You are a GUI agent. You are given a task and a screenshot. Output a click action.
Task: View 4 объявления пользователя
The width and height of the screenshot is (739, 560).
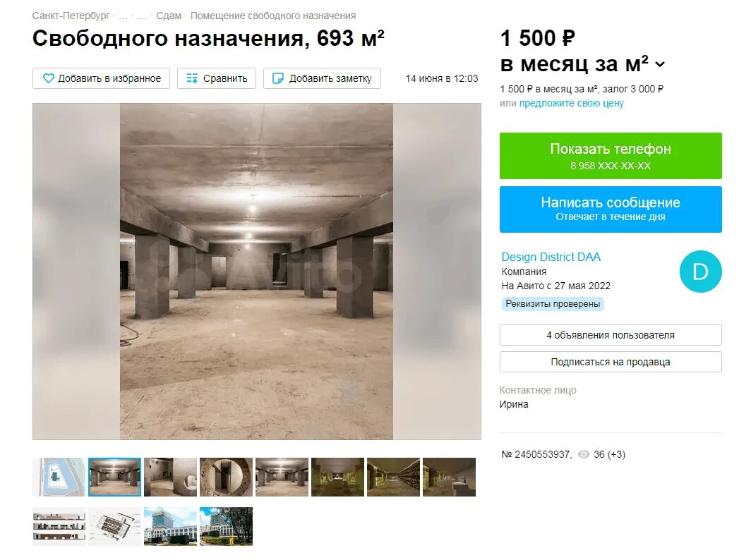(x=611, y=335)
